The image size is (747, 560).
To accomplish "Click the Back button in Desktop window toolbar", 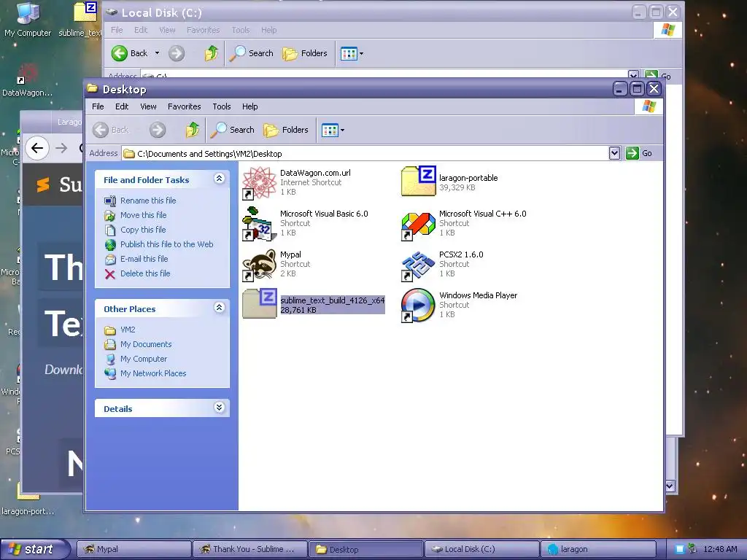I will click(111, 130).
